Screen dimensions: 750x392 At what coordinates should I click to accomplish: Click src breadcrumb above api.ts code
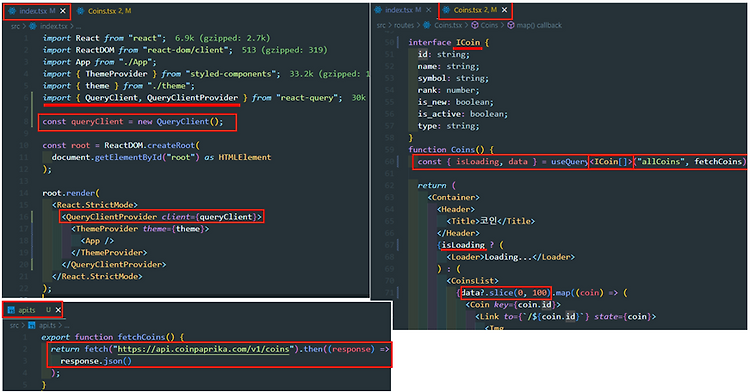click(x=14, y=326)
